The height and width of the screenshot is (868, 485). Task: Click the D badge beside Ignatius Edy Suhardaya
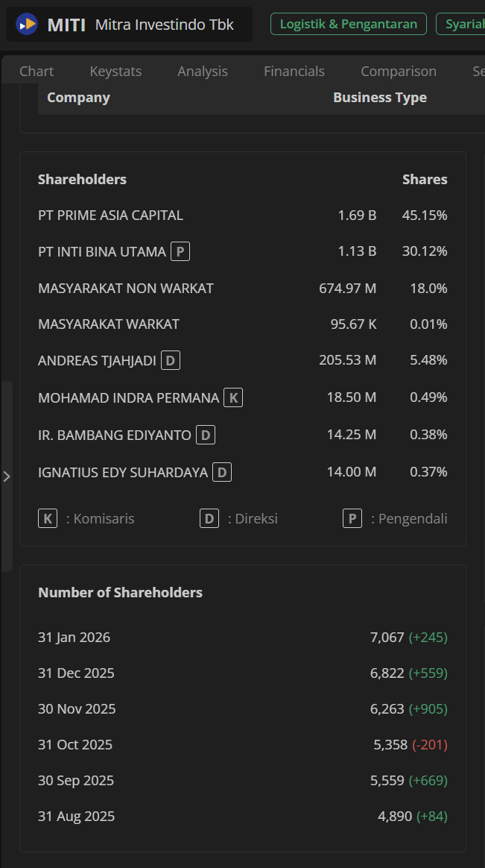click(222, 472)
